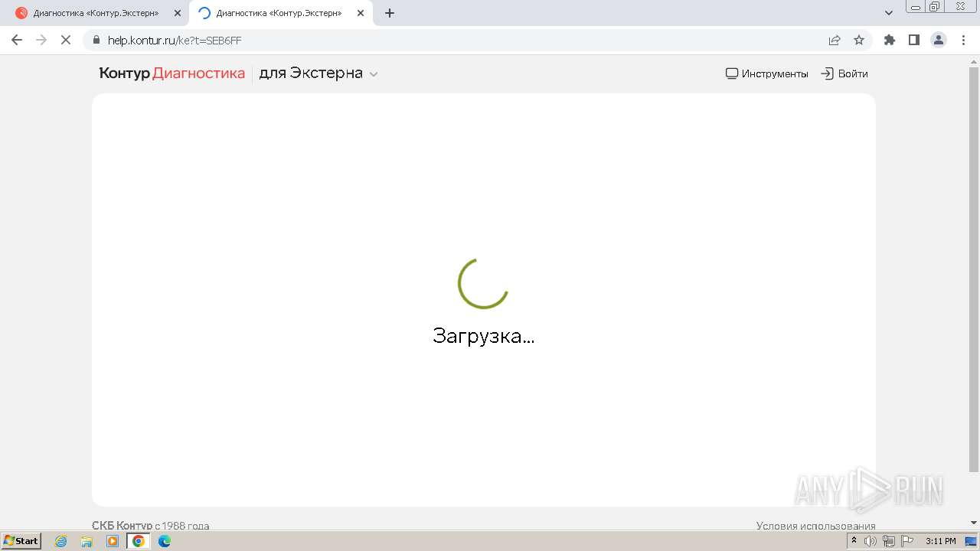Viewport: 980px width, 551px height.
Task: Click the page's vertical scrollbar
Action: (974, 269)
